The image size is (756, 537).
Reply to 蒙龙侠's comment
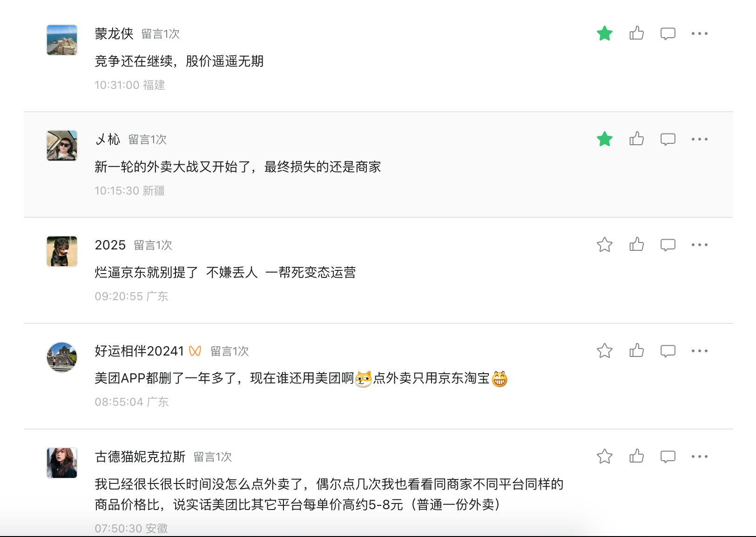pyautogui.click(x=668, y=34)
